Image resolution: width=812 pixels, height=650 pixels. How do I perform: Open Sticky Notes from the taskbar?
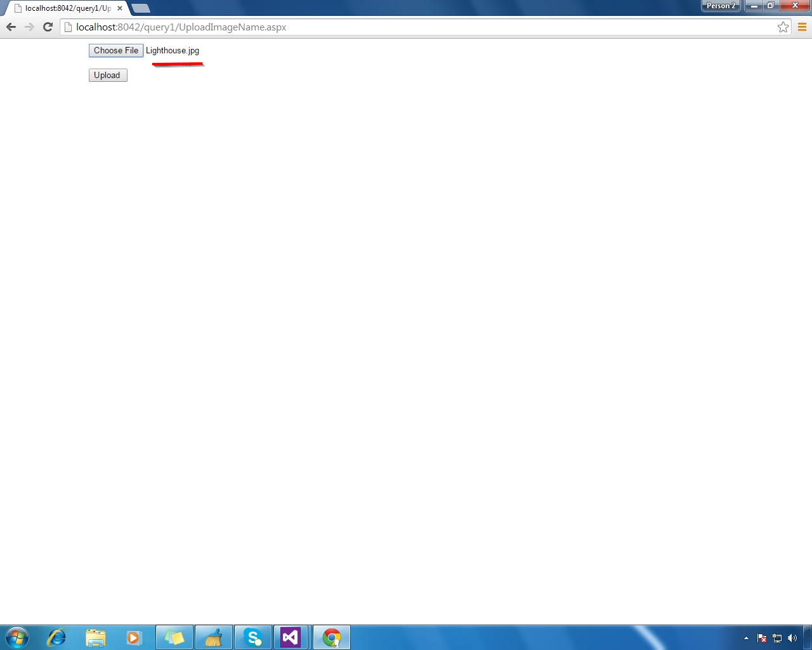pyautogui.click(x=174, y=637)
